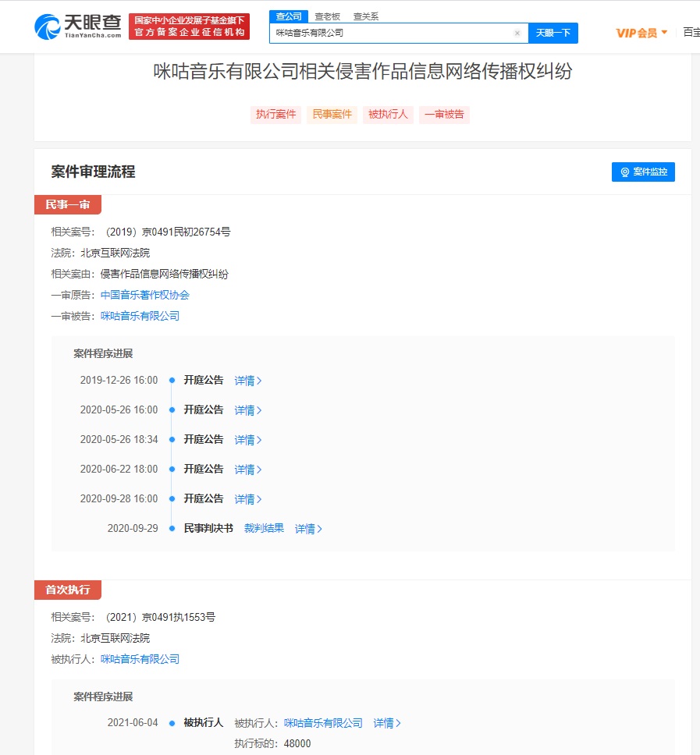Click the 执行标的 value 48000
This screenshot has height=755, width=700.
[297, 744]
